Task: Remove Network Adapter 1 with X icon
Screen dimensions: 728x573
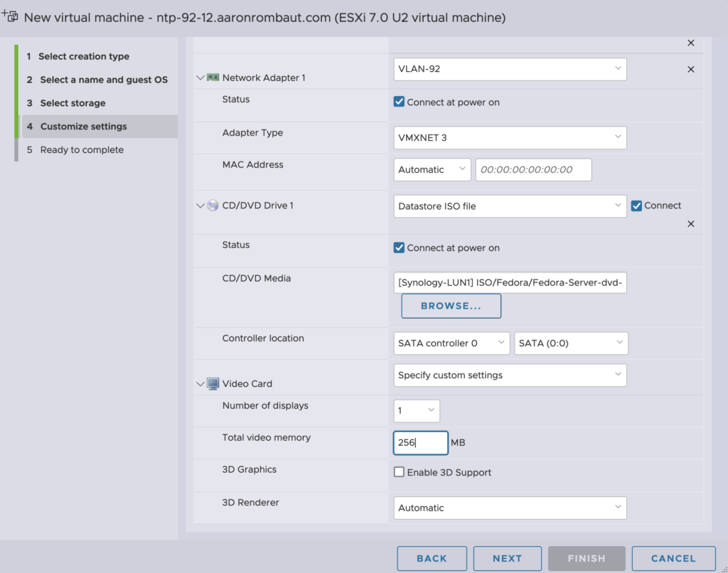Action: [x=690, y=70]
